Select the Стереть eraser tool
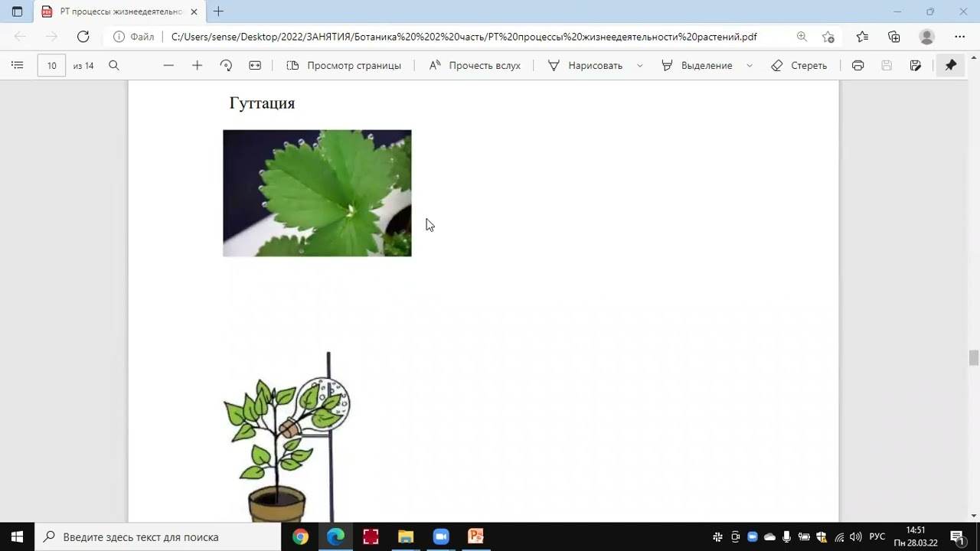This screenshot has width=980, height=551. [799, 66]
